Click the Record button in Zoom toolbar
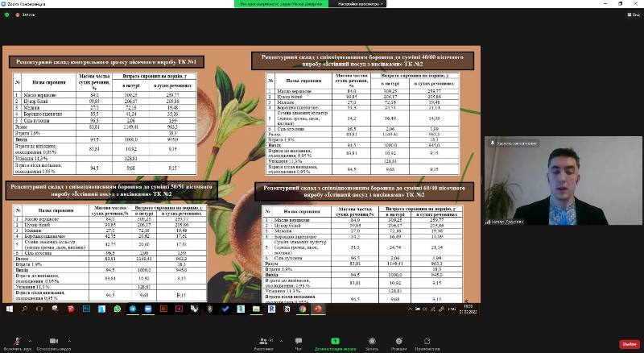The width and height of the screenshot is (644, 353). (x=372, y=343)
